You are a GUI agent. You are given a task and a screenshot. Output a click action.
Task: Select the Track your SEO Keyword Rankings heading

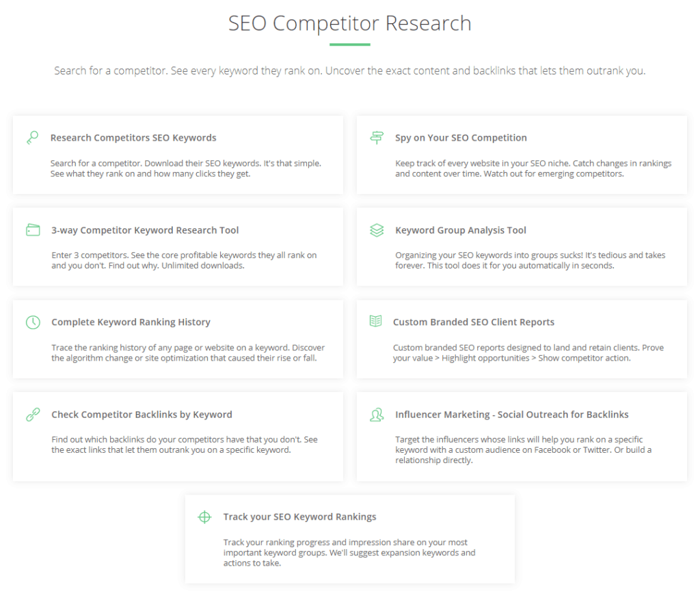coord(299,516)
